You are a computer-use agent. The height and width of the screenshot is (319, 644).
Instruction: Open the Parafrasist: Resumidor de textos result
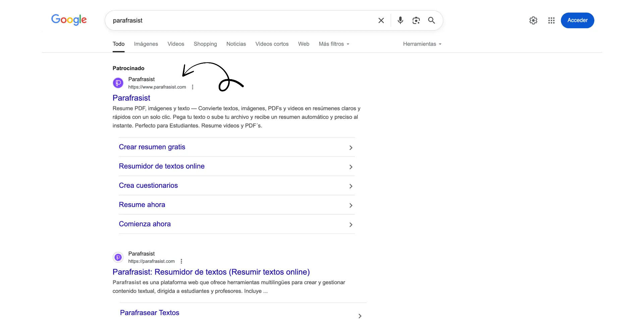211,272
